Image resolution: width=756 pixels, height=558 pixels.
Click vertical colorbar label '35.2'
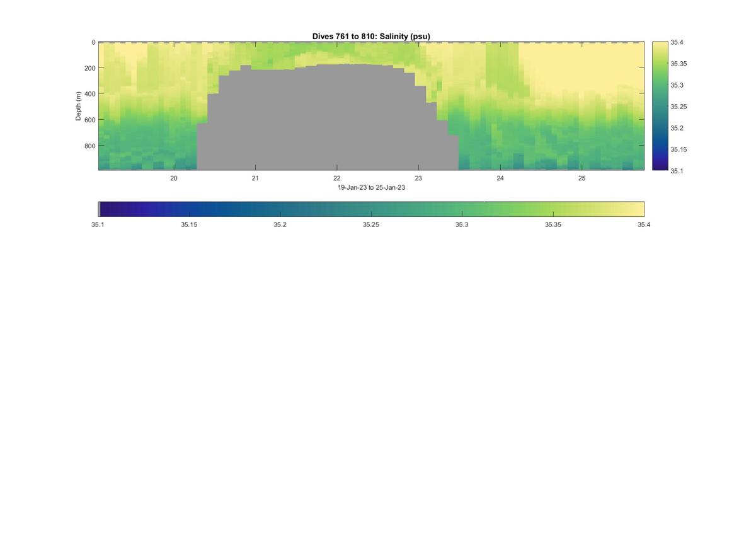click(677, 128)
